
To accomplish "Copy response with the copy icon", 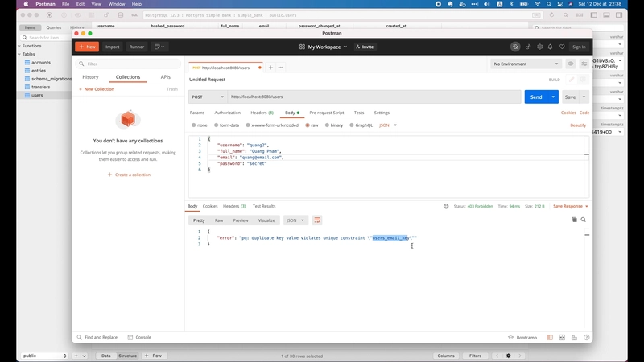I will pyautogui.click(x=574, y=220).
